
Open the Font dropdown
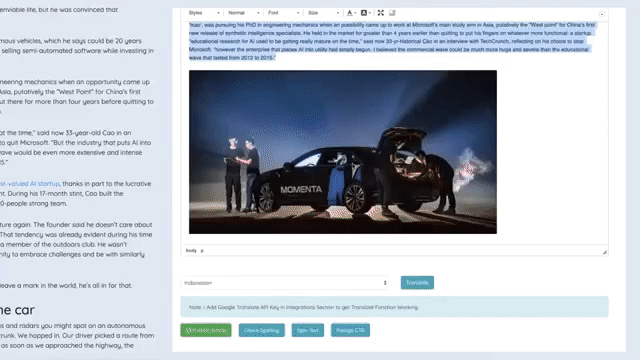(283, 13)
